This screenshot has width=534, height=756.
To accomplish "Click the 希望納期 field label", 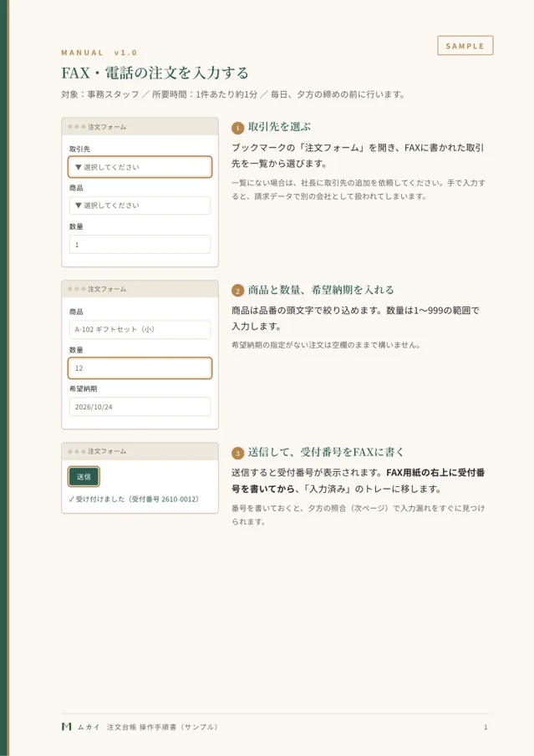I will click(x=83, y=388).
